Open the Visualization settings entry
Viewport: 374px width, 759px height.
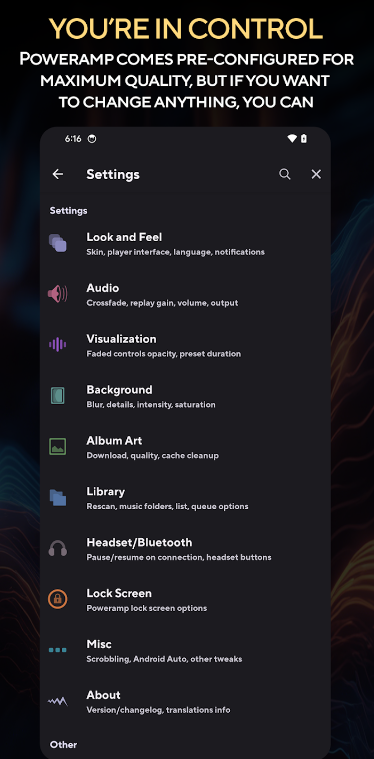coord(185,345)
